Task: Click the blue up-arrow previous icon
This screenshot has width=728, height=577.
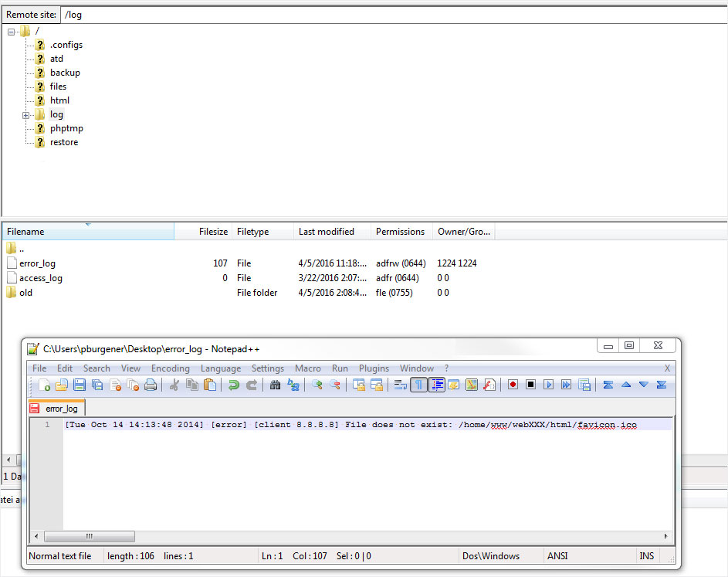Action: click(x=626, y=385)
